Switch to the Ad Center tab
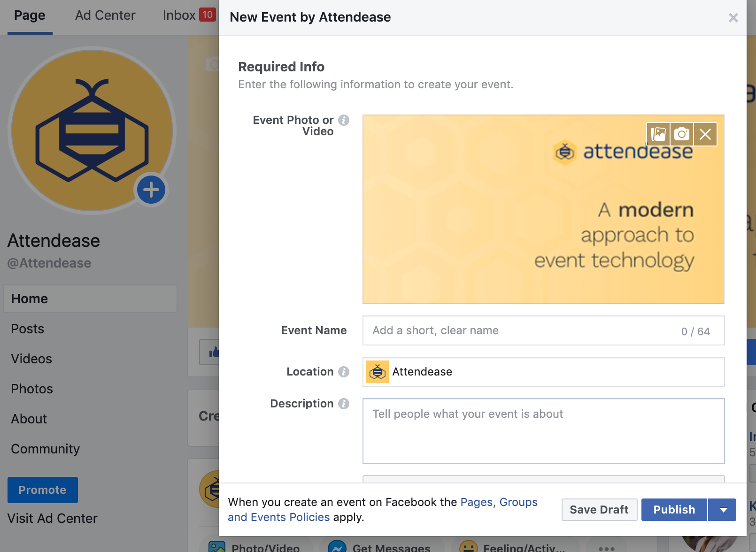This screenshot has width=756, height=552. 105,16
